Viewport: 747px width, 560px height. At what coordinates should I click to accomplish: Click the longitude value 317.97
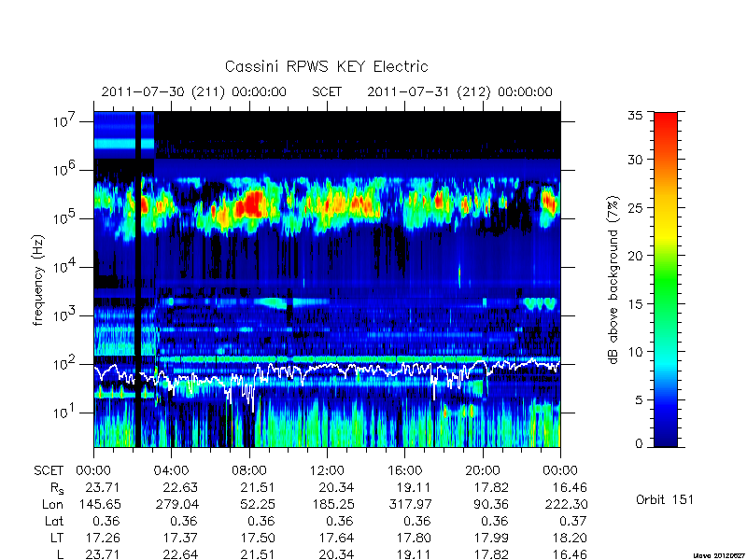coord(410,504)
